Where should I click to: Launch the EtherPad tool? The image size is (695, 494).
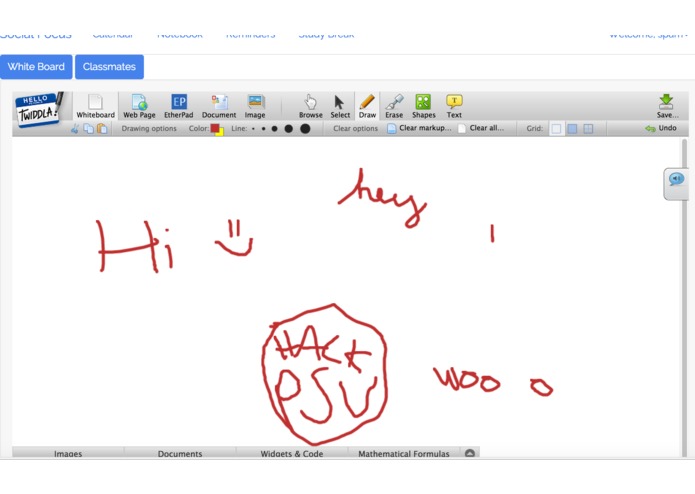click(179, 106)
